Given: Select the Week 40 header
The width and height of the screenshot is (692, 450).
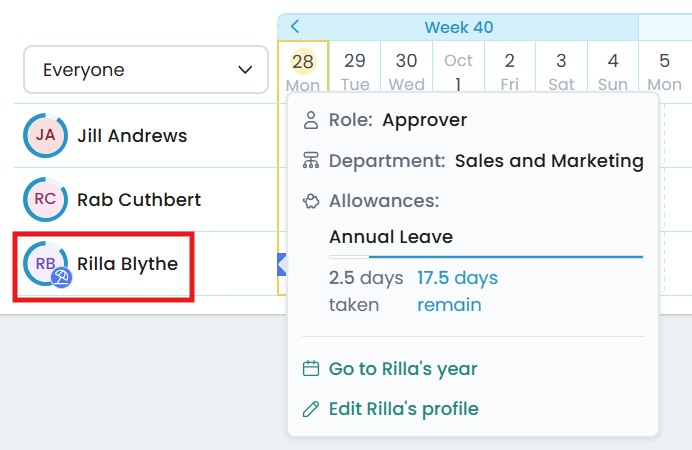Looking at the screenshot, I should (459, 27).
